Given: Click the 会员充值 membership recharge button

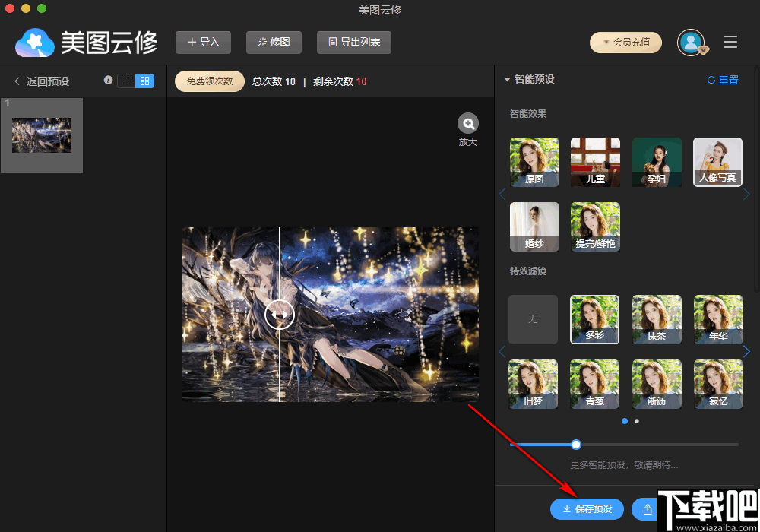Looking at the screenshot, I should (625, 42).
